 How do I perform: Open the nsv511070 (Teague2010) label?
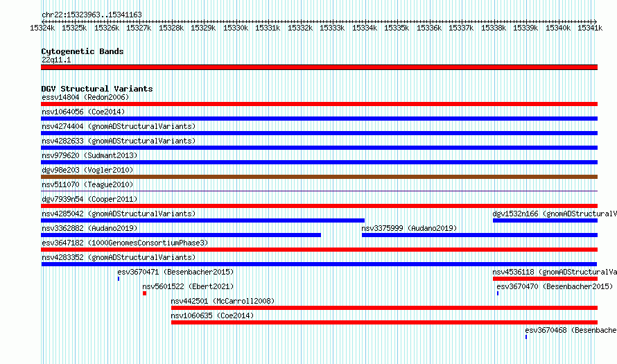87,184
